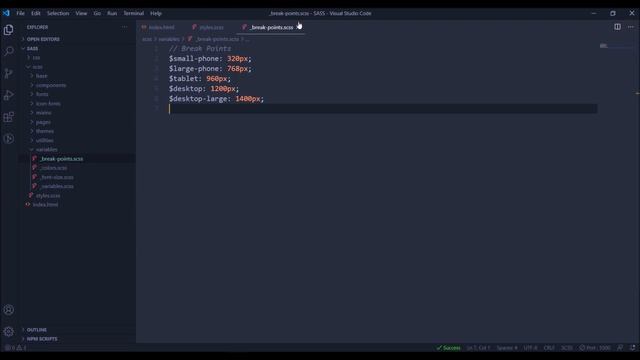Open styles.scss in the explorer
This screenshot has height=360, width=640.
point(48,196)
